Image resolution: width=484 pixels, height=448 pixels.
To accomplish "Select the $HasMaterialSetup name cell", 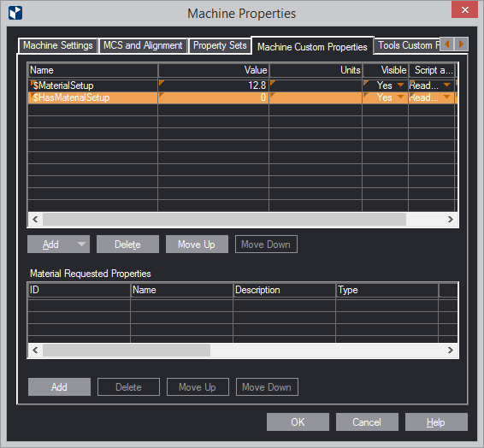I will pos(93,97).
